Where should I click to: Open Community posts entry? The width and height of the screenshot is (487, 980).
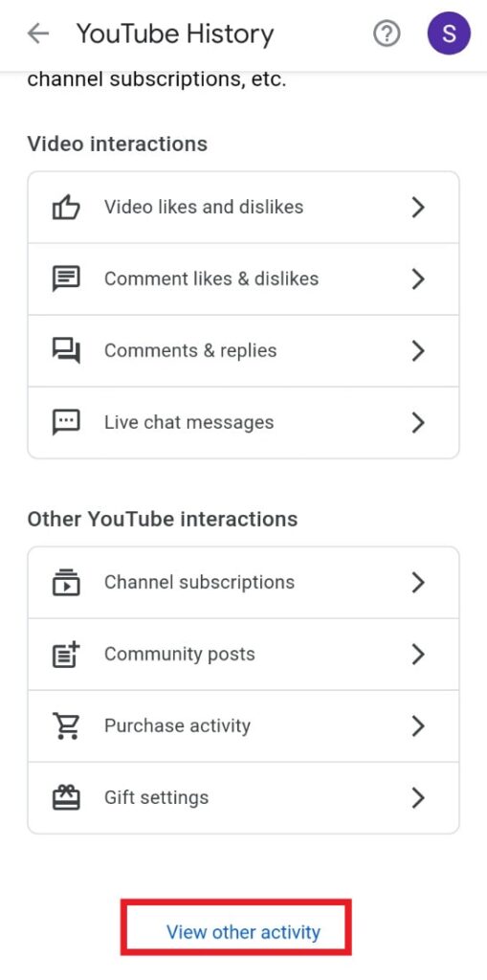click(244, 655)
